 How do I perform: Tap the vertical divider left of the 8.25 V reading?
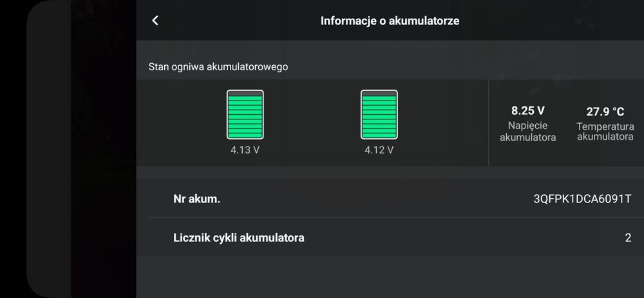[x=489, y=123]
